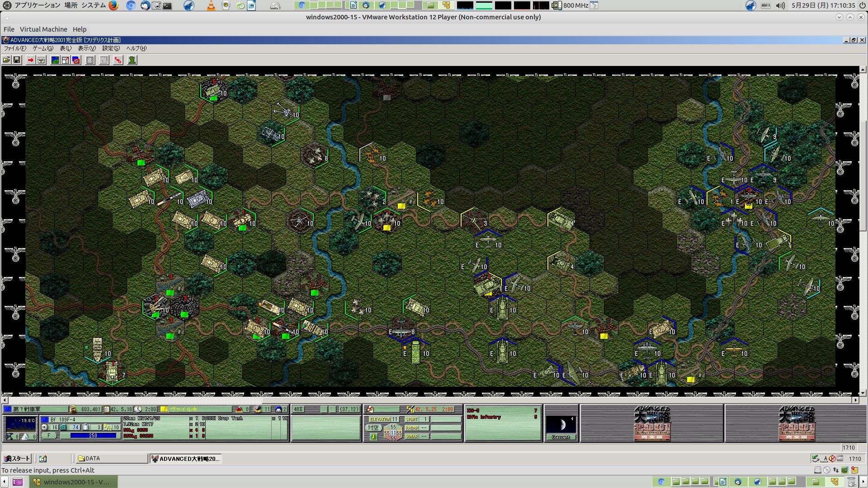This screenshot has height=488, width=868.
Task: Open the terminal launcher in top panel
Action: [168, 5]
